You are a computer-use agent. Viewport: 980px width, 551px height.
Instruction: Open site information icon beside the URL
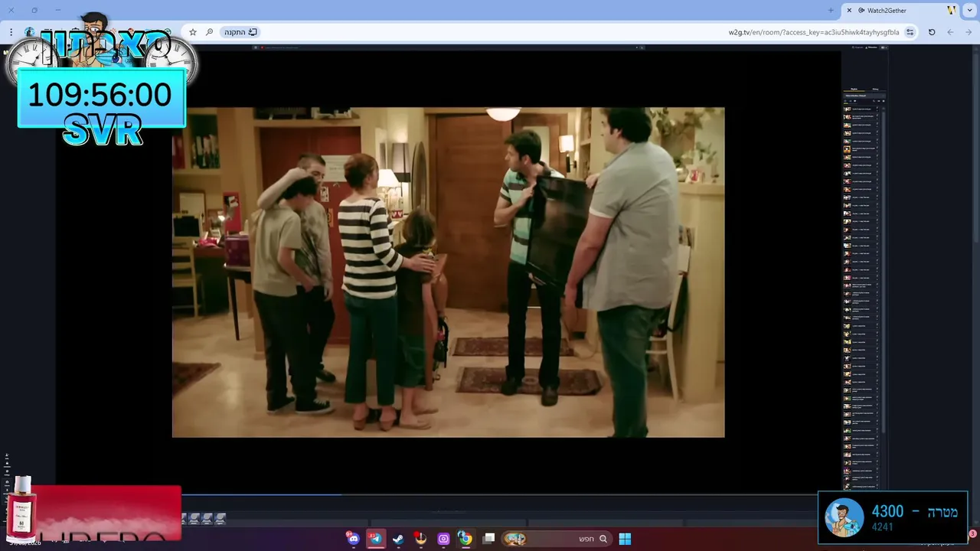pos(910,32)
